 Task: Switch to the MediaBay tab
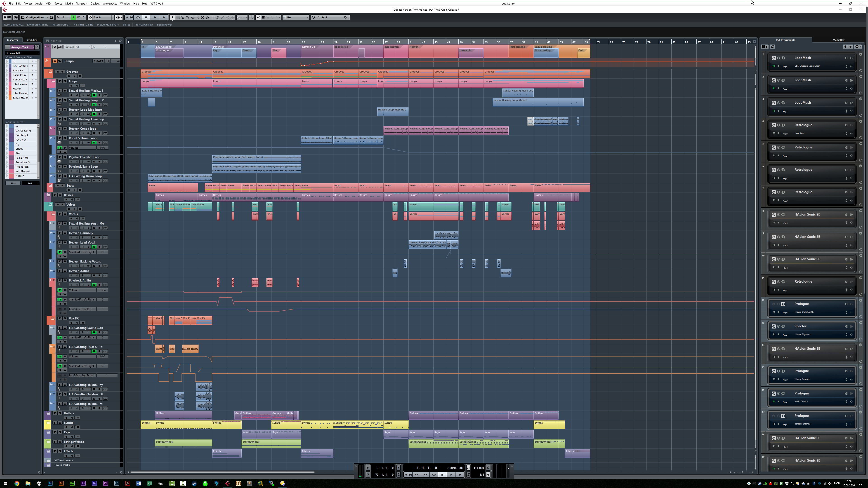pos(838,40)
